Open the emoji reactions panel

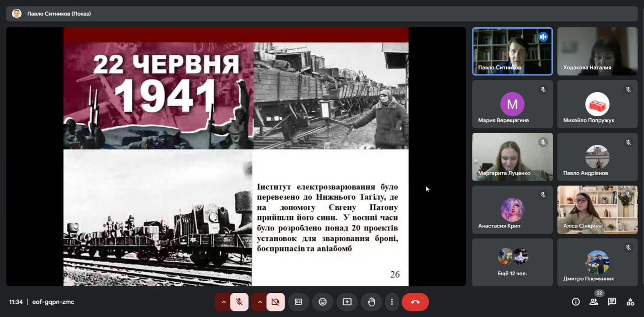[x=323, y=302]
